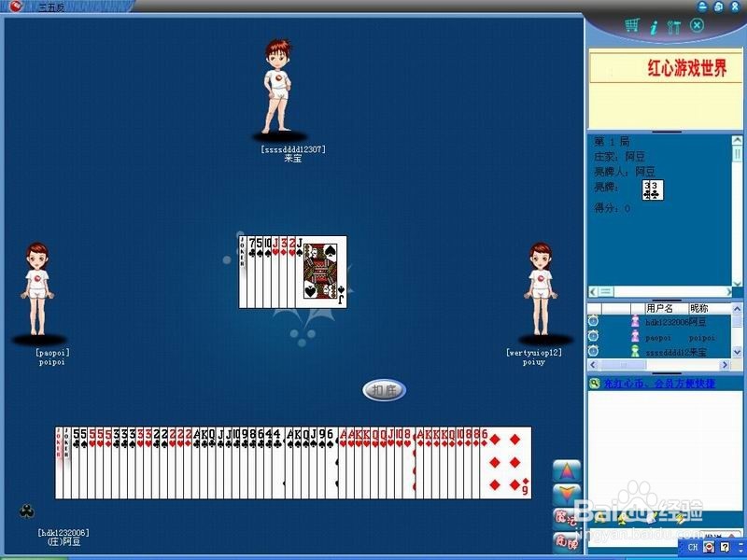Click the down triangle arrow button
Image resolution: width=747 pixels, height=560 pixels.
click(567, 496)
